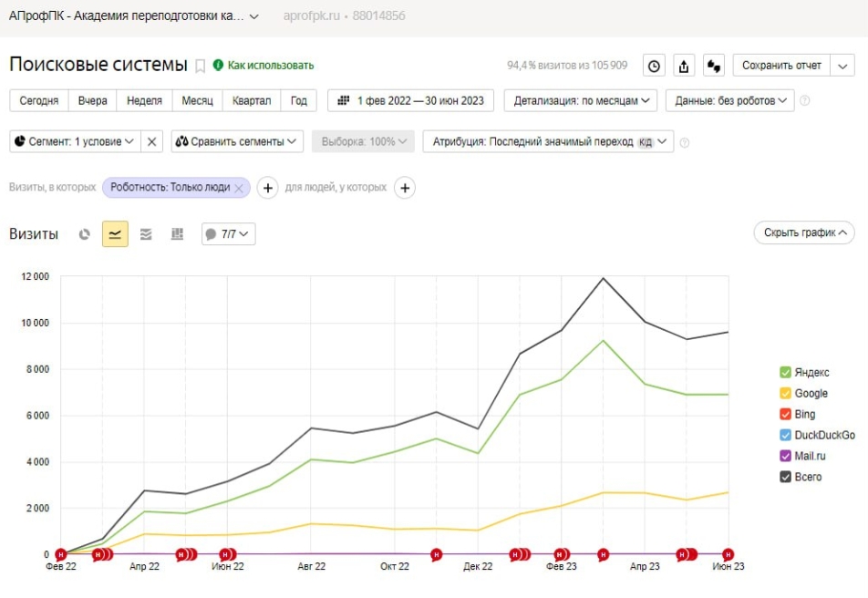This screenshot has height=598, width=868.
Task: Switch to pie chart view
Action: point(85,234)
